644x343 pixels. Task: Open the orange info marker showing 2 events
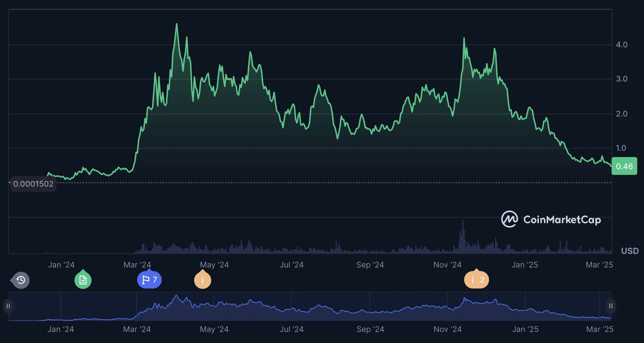(476, 280)
